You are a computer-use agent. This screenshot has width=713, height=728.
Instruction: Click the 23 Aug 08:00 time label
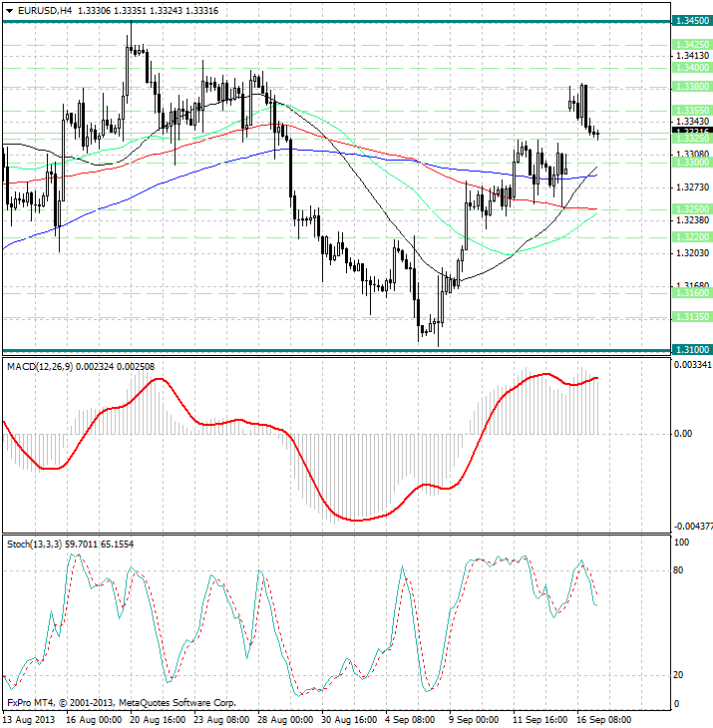[x=221, y=720]
